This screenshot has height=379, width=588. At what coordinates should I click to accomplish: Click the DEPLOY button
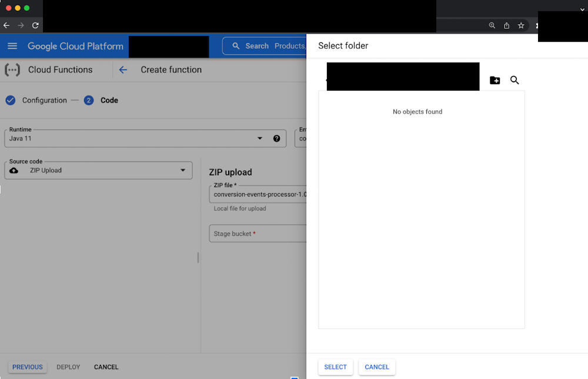click(x=68, y=367)
